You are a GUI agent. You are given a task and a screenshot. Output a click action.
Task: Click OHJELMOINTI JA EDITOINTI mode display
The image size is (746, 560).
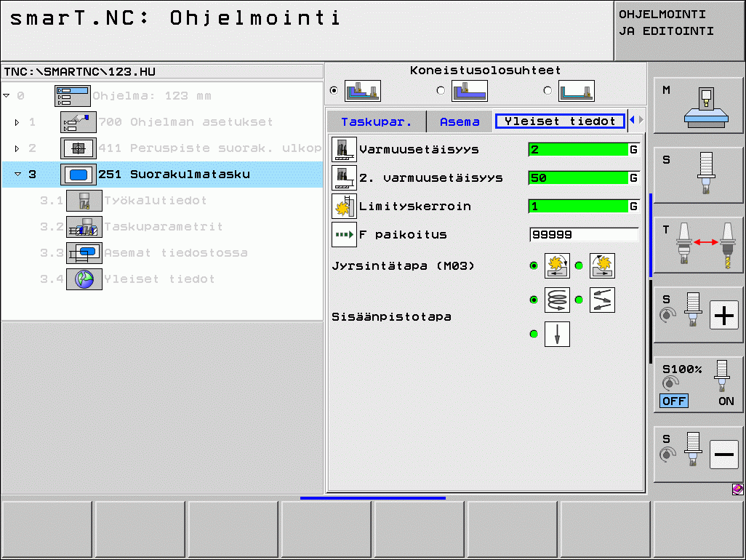[x=679, y=31]
